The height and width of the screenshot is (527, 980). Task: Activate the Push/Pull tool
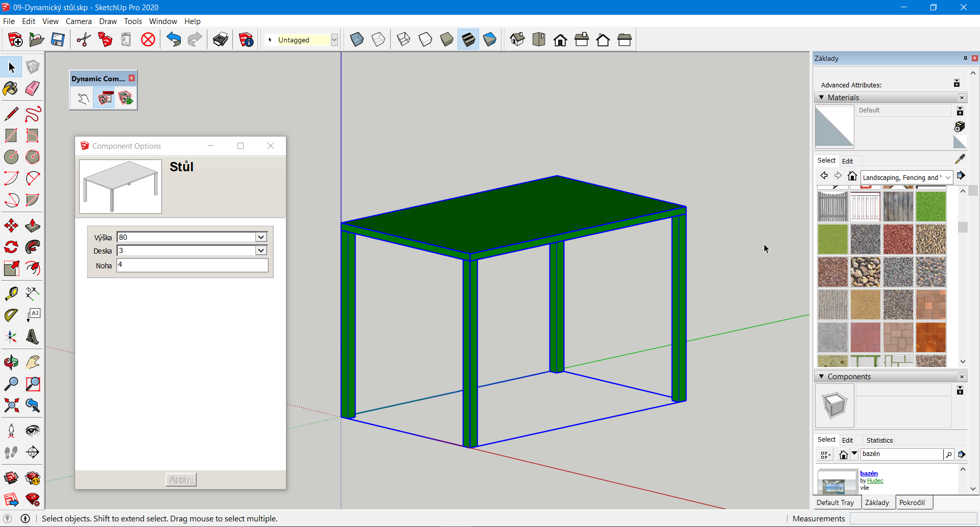pyautogui.click(x=32, y=225)
